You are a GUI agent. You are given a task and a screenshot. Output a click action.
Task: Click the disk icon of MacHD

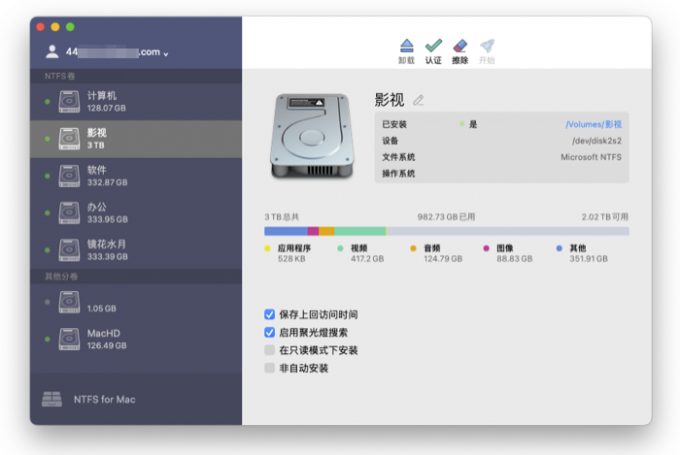point(69,339)
